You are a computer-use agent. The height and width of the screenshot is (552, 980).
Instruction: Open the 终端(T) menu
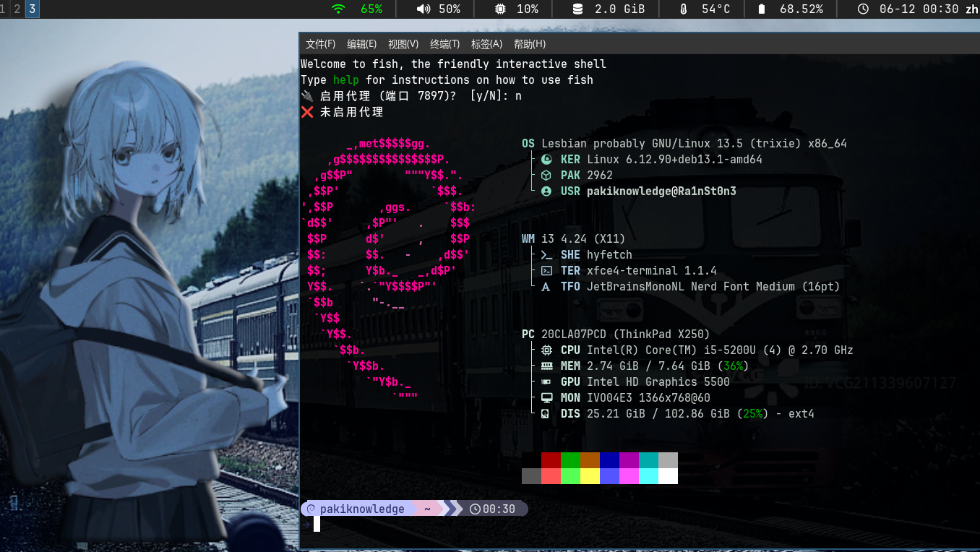pos(444,44)
